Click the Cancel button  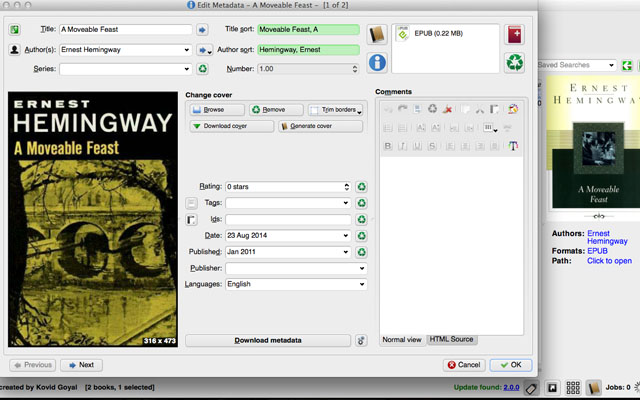click(x=464, y=365)
